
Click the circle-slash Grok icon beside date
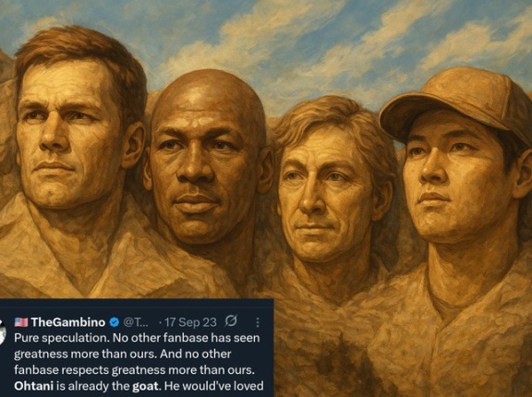pos(231,320)
